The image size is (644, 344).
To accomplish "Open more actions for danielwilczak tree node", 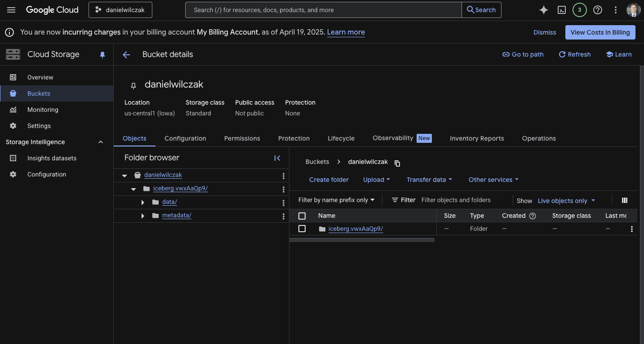I will coord(284,176).
